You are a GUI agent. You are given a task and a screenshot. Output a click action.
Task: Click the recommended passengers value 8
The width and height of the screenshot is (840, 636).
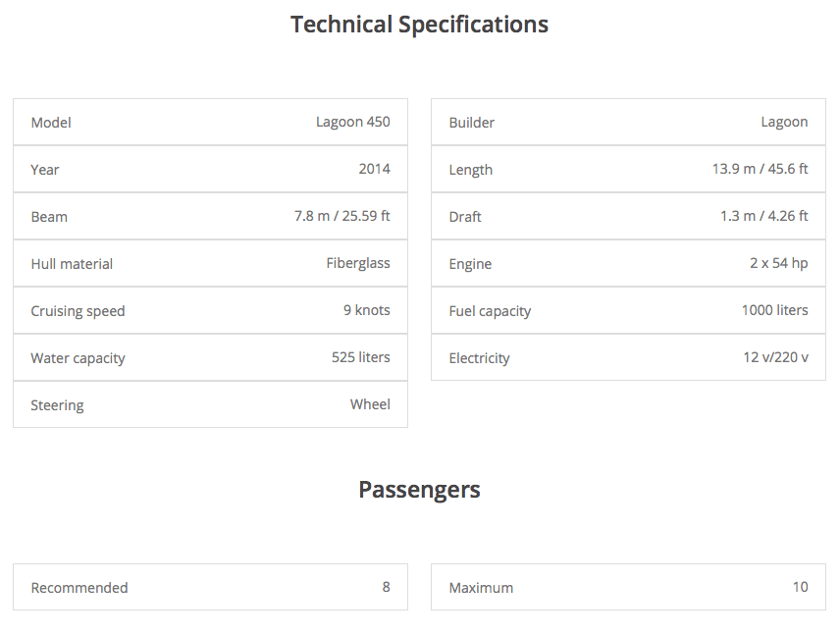click(x=387, y=587)
